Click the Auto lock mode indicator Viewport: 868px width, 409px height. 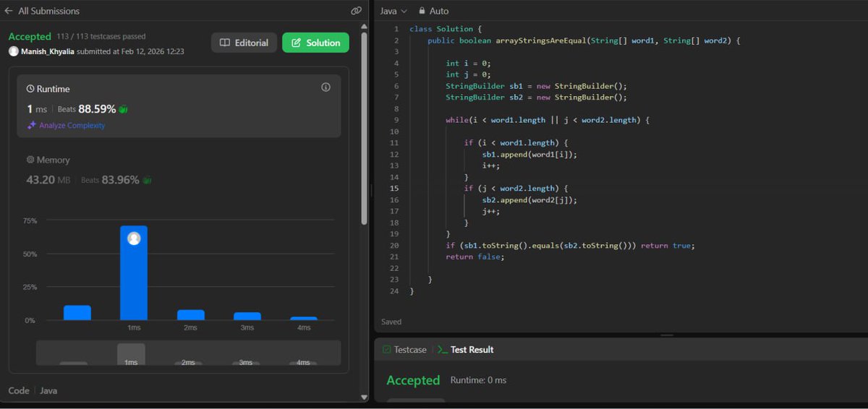(433, 11)
